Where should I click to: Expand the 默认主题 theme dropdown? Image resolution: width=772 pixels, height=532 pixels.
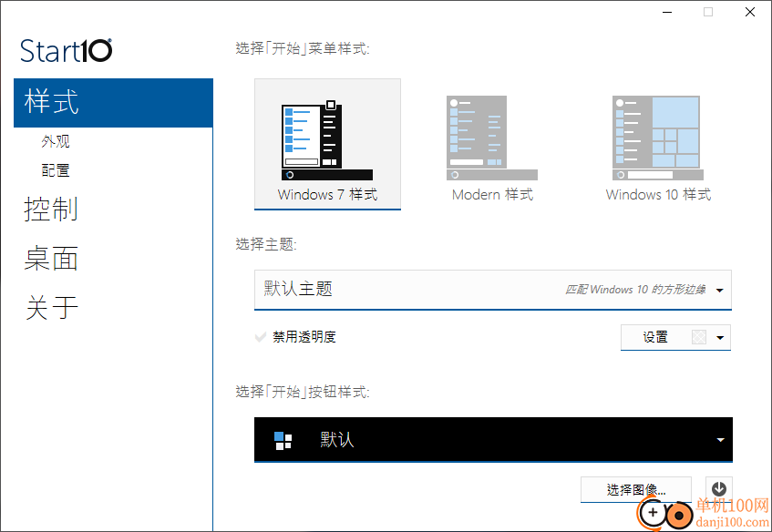(493, 290)
